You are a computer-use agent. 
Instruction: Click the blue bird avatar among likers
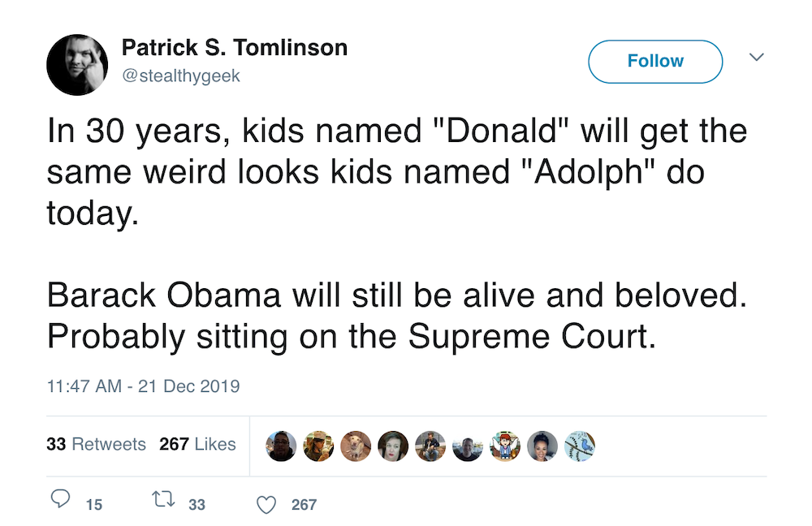pyautogui.click(x=579, y=446)
